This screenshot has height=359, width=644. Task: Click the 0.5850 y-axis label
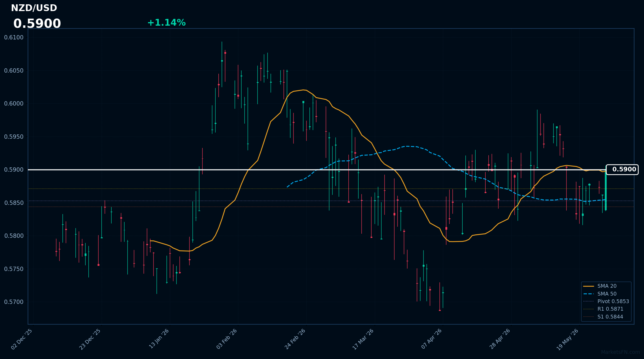(14, 203)
